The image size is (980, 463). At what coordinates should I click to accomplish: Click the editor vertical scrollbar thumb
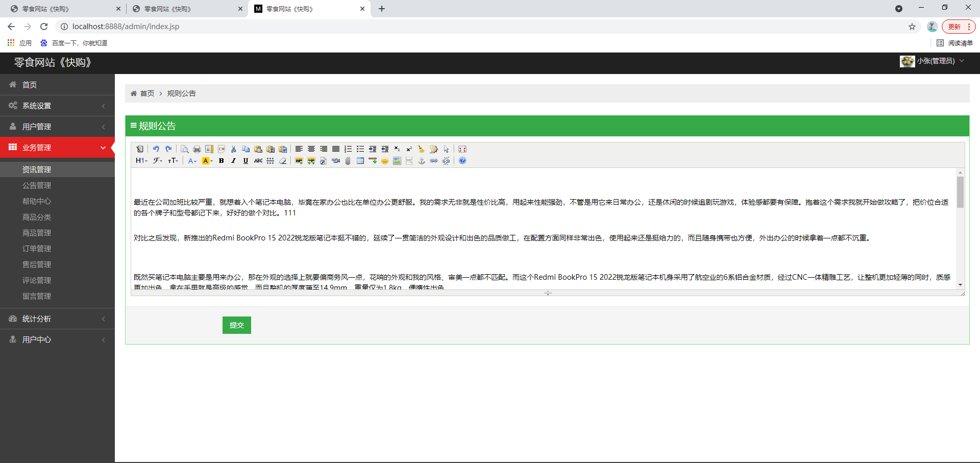click(x=960, y=192)
